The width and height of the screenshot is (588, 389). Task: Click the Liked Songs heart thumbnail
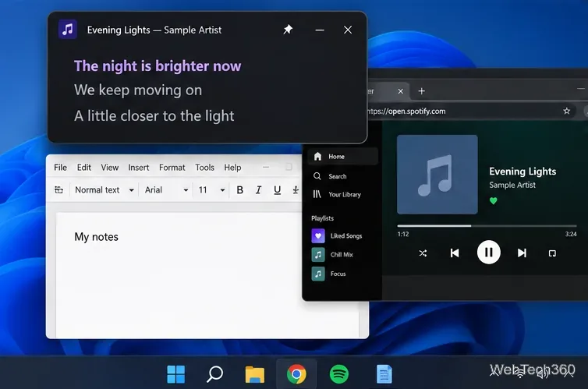tap(318, 235)
